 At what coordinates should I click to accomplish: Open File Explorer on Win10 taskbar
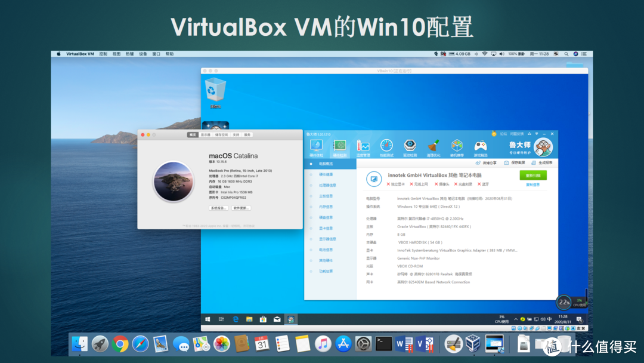[249, 319]
